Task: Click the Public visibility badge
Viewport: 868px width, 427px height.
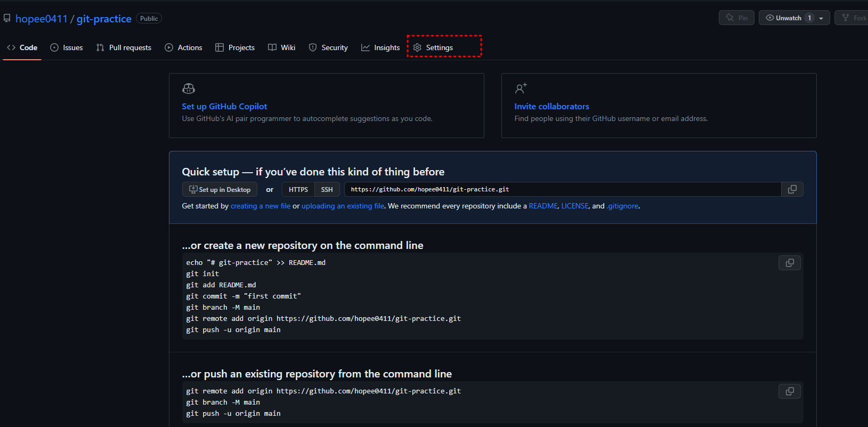Action: [149, 19]
